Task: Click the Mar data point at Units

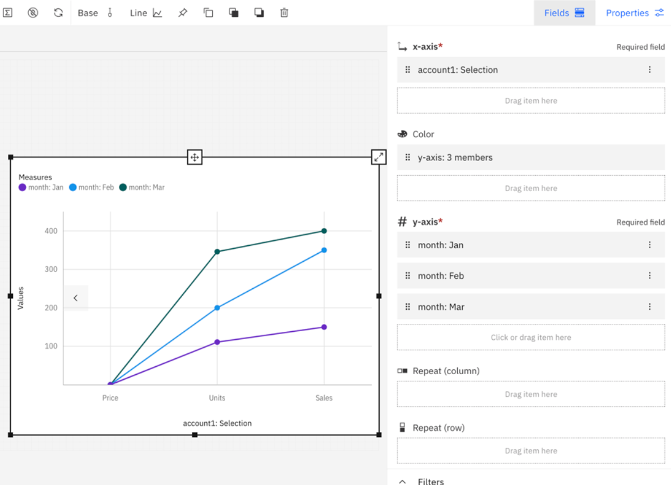Action: pyautogui.click(x=217, y=252)
